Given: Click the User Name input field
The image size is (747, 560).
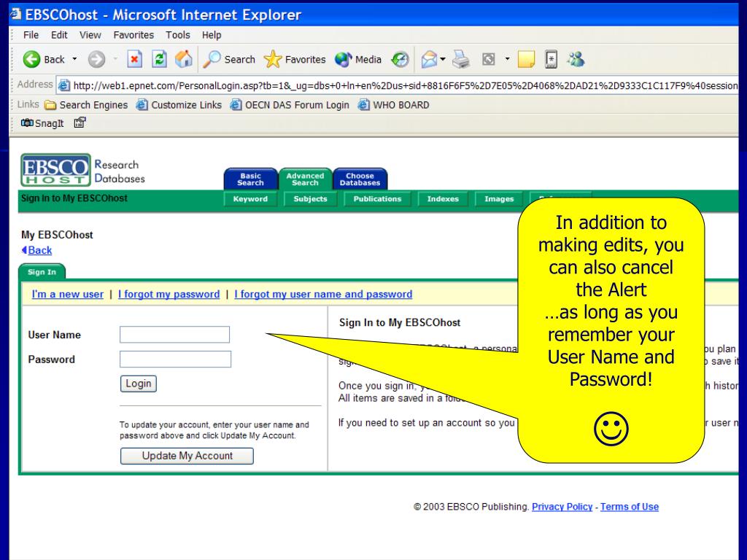Looking at the screenshot, I should click(175, 334).
